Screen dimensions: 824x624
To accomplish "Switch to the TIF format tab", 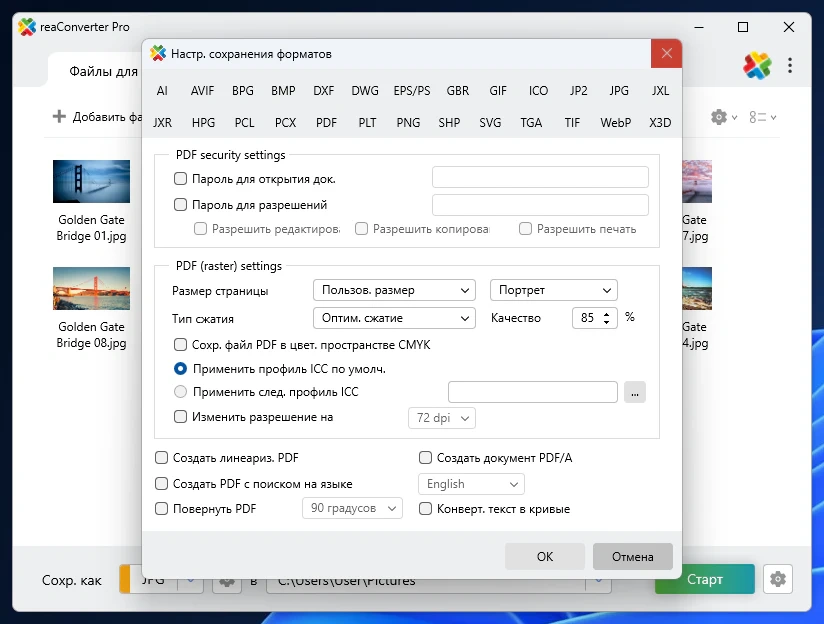I will point(572,122).
